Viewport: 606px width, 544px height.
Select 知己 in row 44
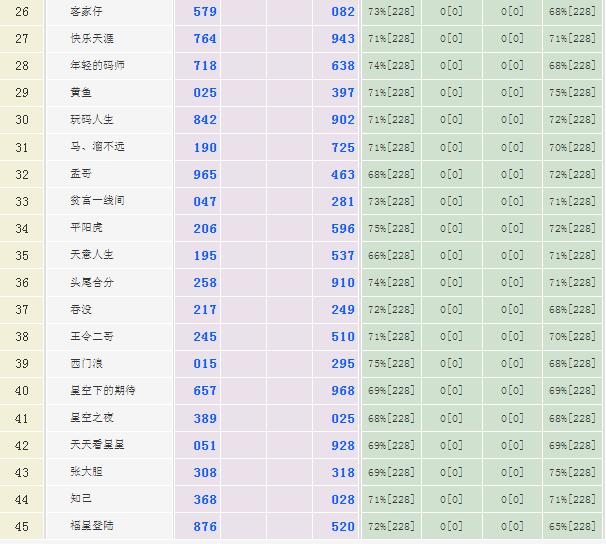tap(81, 499)
